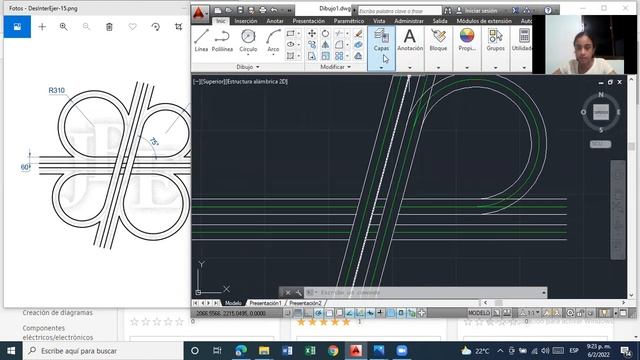Open the Capas panel dropdown arrow
Screen dimensions: 640x360
(x=381, y=68)
